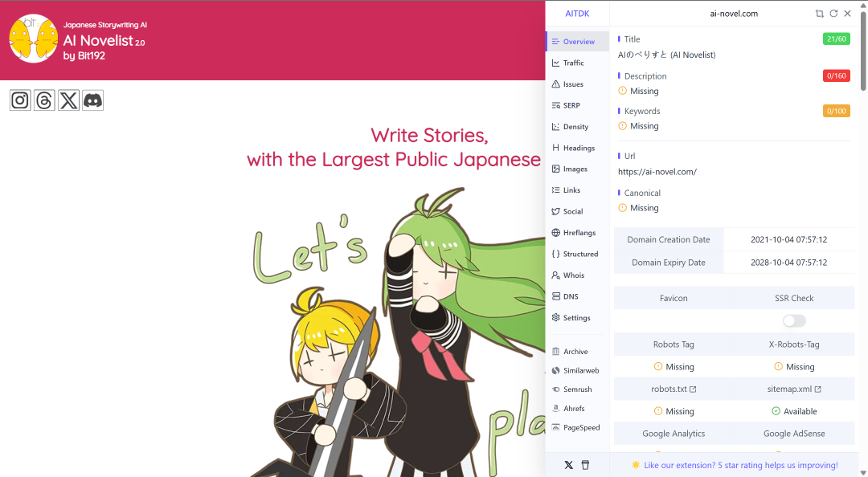Open the X social icon on the website
Viewport: 868px width, 477px height.
click(x=68, y=100)
